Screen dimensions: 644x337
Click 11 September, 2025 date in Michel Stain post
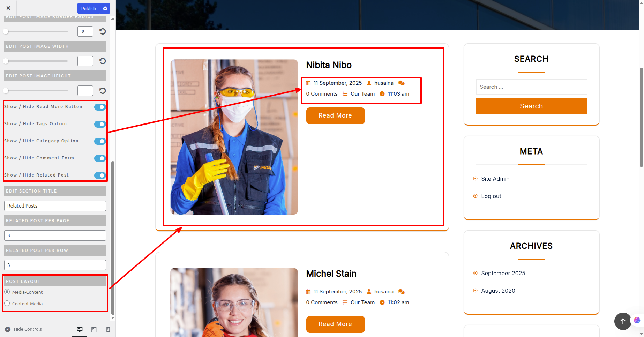(337, 292)
